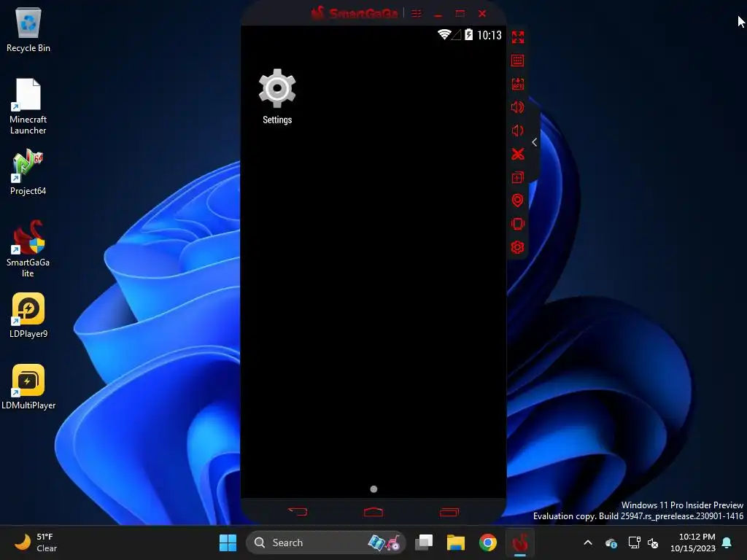The width and height of the screenshot is (747, 560).
Task: Open the notification bell
Action: tap(727, 542)
